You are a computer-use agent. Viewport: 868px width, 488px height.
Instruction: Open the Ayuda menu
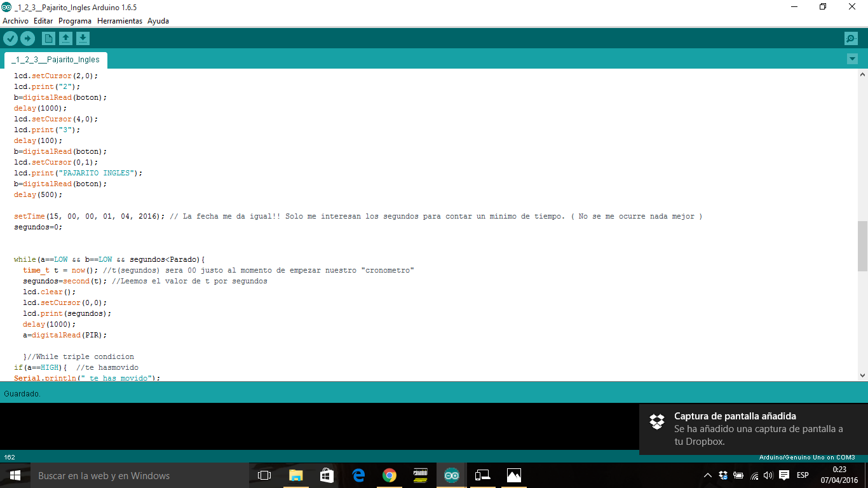(158, 21)
